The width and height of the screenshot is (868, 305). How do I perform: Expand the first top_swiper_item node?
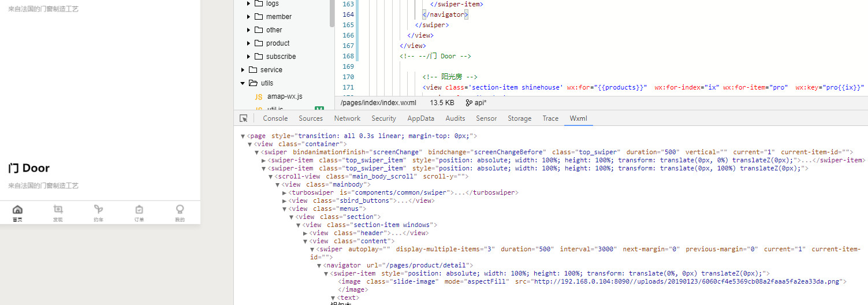point(264,161)
